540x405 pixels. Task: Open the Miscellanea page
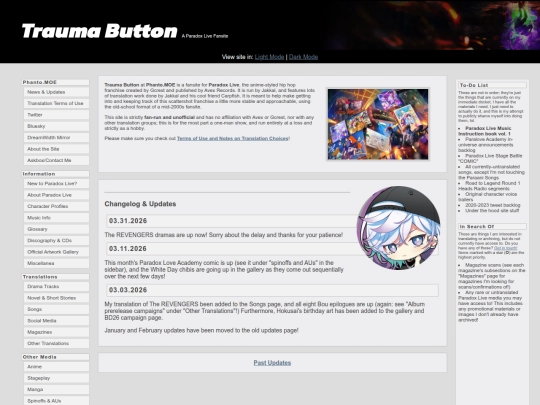[56, 263]
